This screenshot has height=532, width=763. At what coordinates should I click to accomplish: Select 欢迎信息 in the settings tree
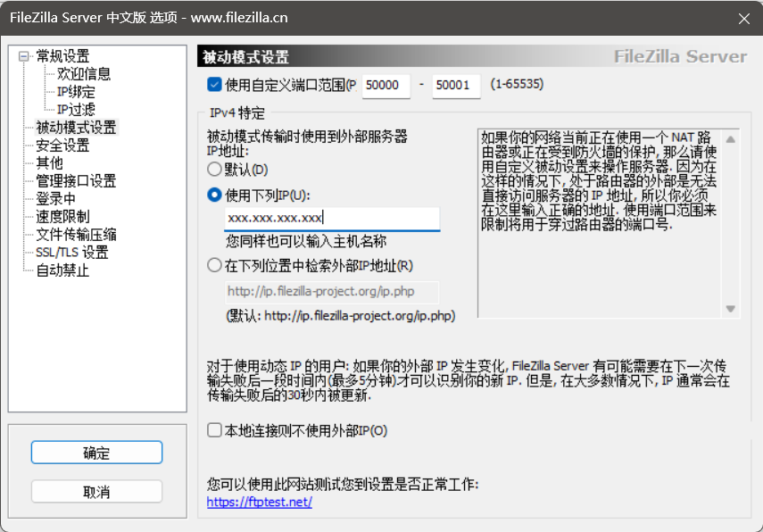click(85, 73)
